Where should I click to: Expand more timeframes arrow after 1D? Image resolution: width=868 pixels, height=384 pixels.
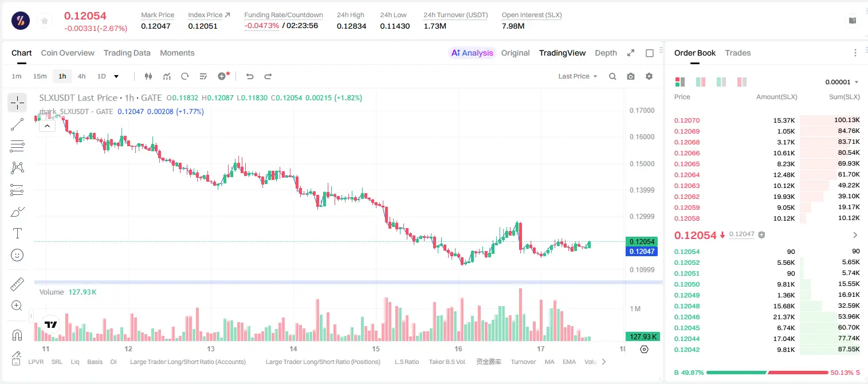click(116, 76)
